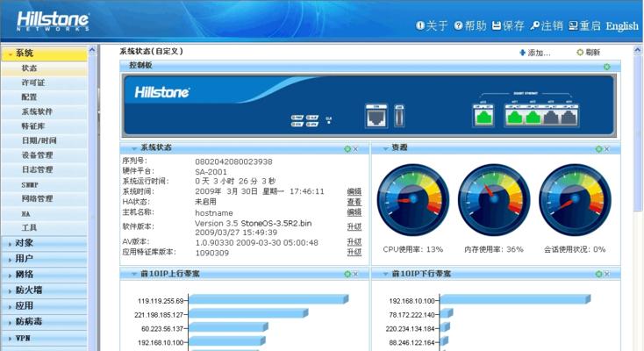Open the 关于 (About) header link

click(x=432, y=26)
